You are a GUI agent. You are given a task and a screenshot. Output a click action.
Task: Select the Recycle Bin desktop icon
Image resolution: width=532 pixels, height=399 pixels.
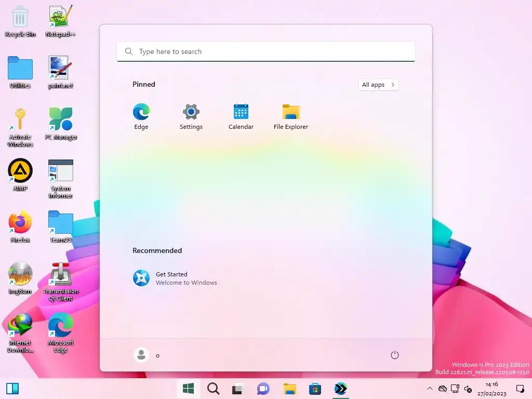(20, 22)
